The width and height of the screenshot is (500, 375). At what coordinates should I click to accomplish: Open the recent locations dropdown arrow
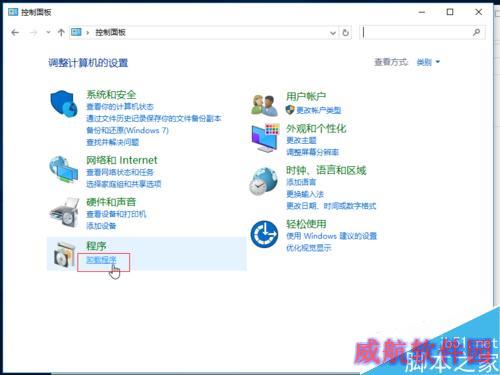click(x=48, y=32)
